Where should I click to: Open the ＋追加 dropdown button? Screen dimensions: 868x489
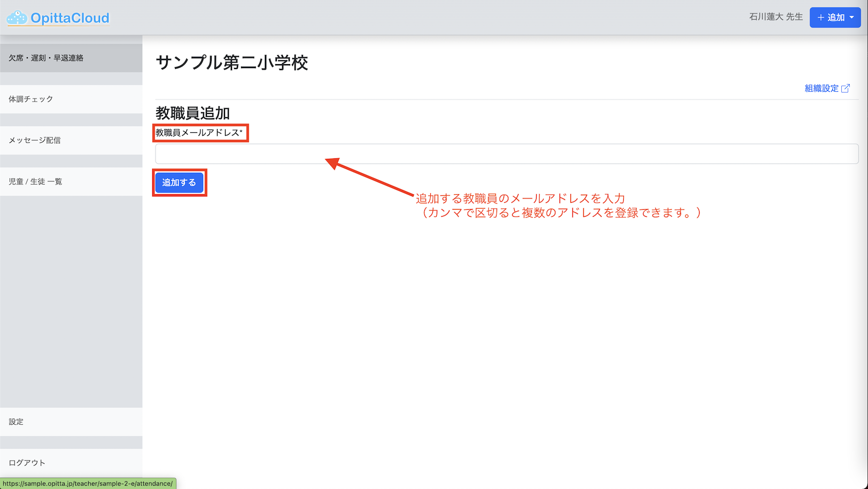[835, 18]
